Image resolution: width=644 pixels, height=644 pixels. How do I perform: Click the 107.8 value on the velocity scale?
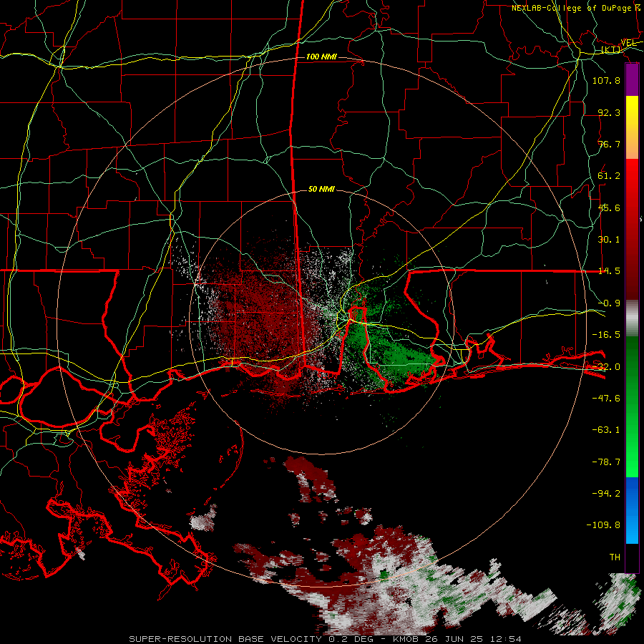pos(606,80)
